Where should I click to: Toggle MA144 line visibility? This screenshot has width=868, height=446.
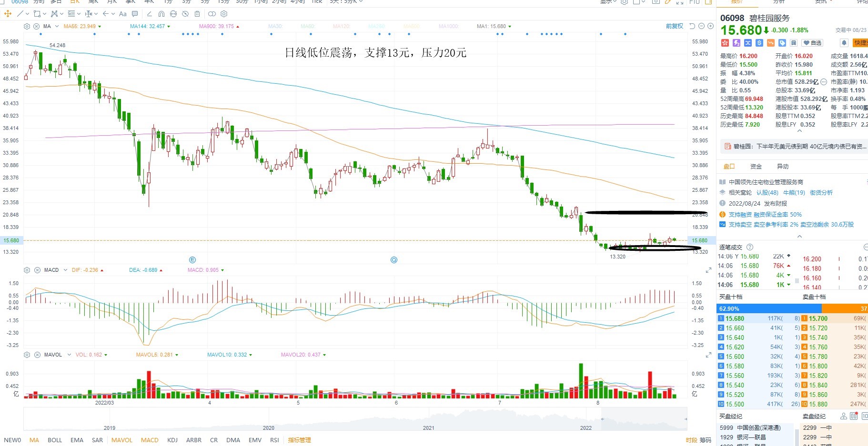(x=150, y=26)
